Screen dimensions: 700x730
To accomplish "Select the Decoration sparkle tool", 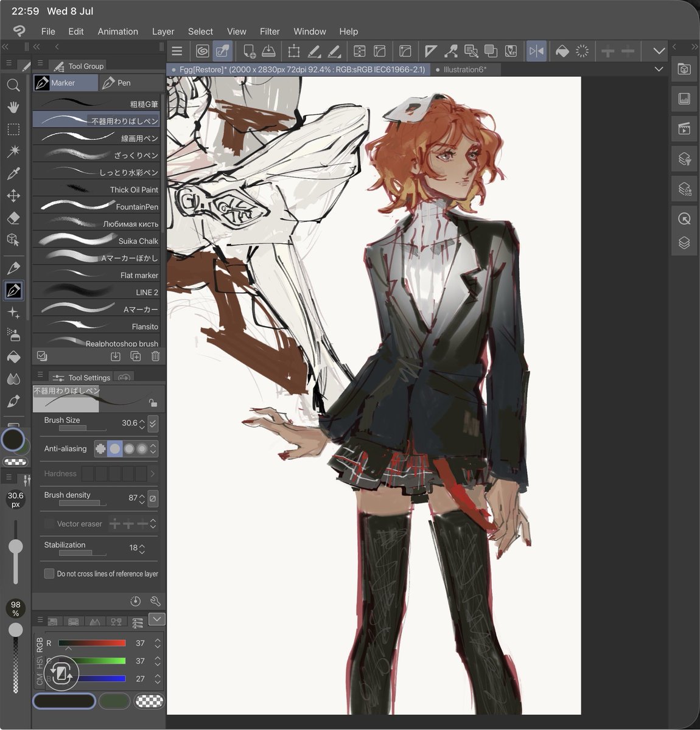I will 13,313.
